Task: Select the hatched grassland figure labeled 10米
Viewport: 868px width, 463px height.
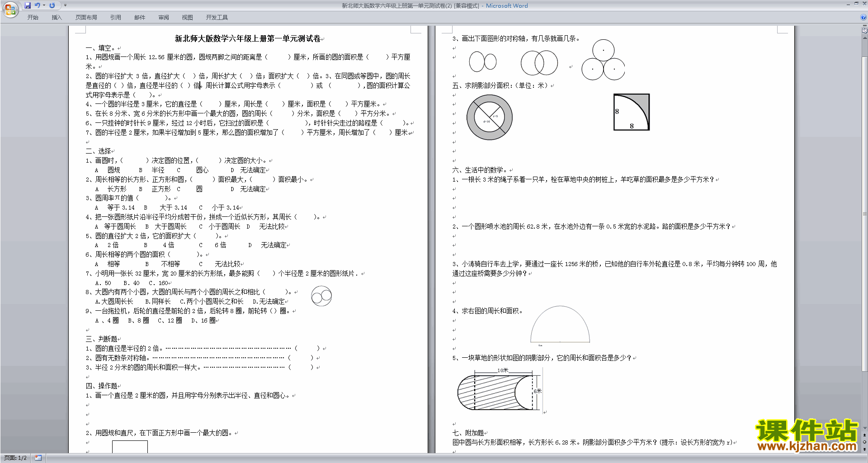Action: [500, 390]
